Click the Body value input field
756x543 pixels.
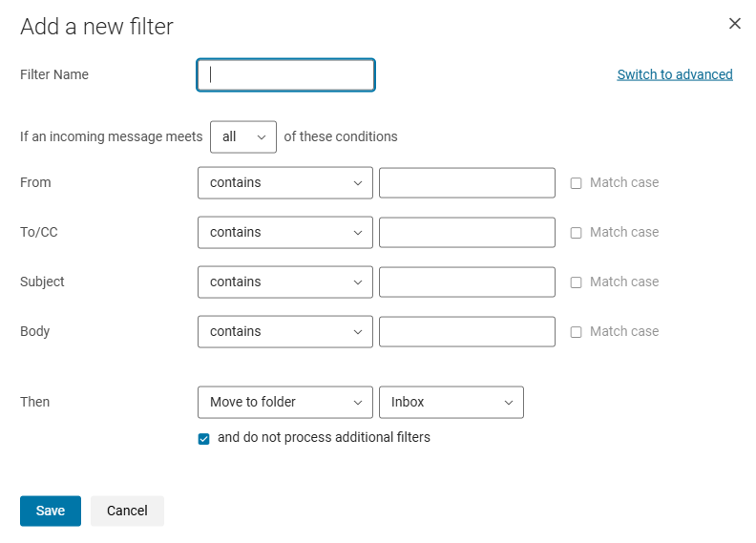pos(467,331)
